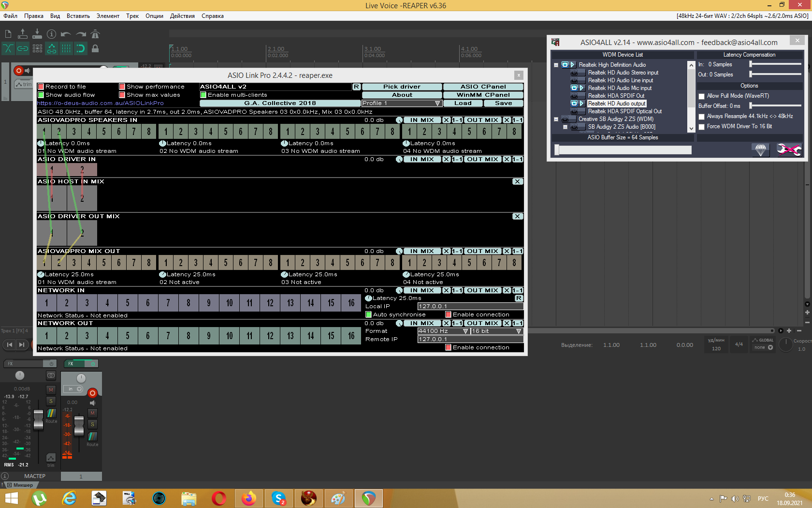Toggle Auto synchronise checkbox
Image resolution: width=812 pixels, height=508 pixels.
click(x=369, y=315)
